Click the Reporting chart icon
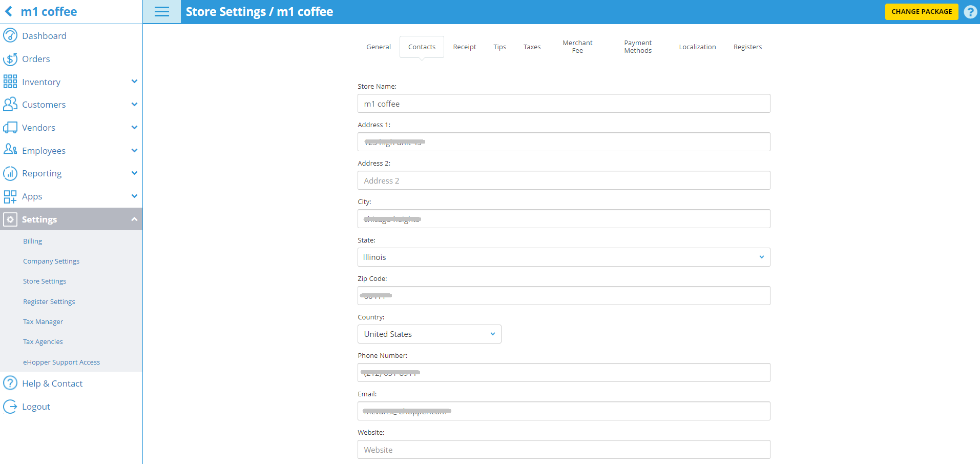Image resolution: width=980 pixels, height=464 pixels. coord(10,173)
